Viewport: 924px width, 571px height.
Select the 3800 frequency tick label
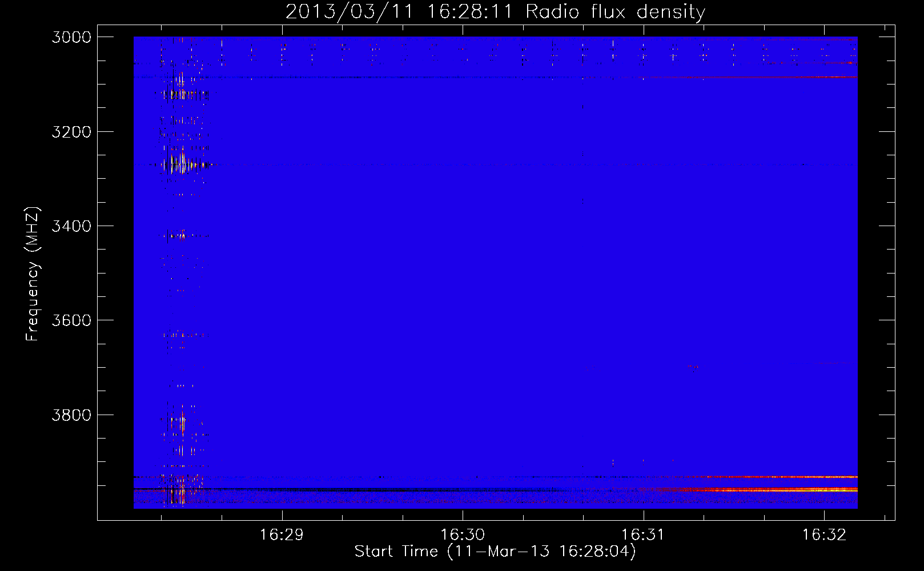coord(71,415)
